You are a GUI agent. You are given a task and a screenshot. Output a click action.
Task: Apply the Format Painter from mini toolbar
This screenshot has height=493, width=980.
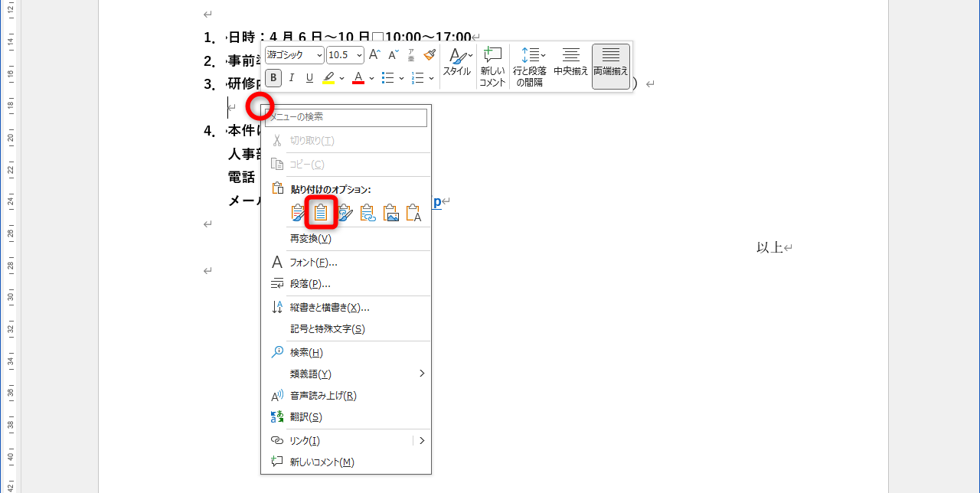pyautogui.click(x=430, y=54)
